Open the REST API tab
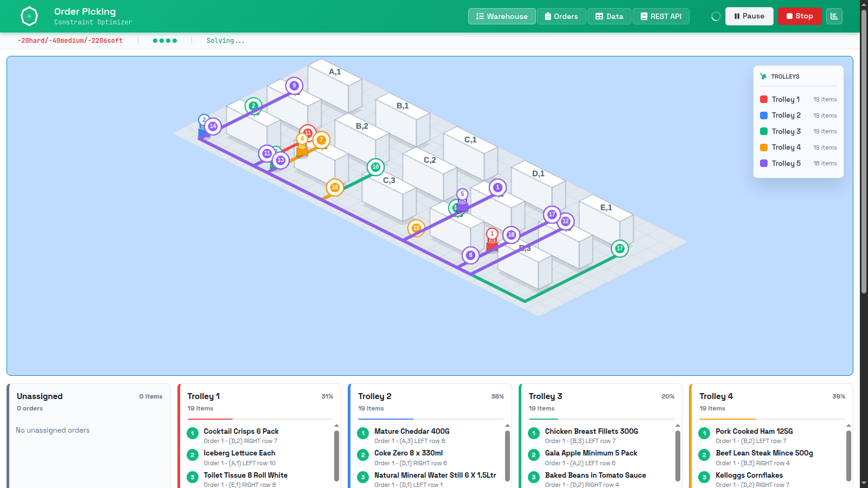868x488 pixels. tap(661, 16)
